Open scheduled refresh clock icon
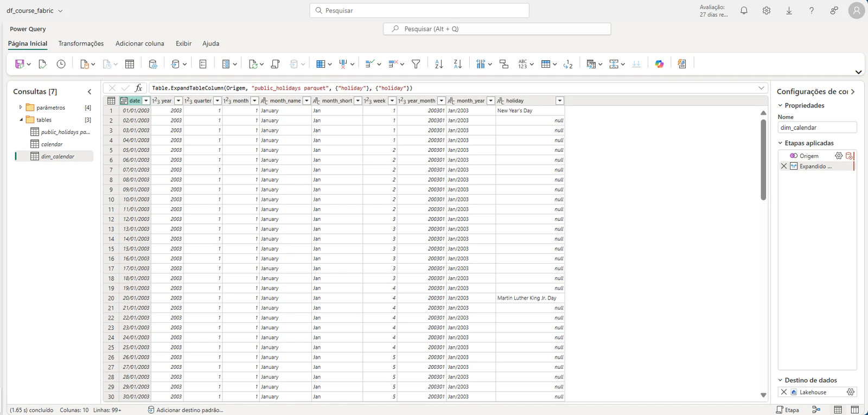Image resolution: width=868 pixels, height=415 pixels. tap(61, 64)
